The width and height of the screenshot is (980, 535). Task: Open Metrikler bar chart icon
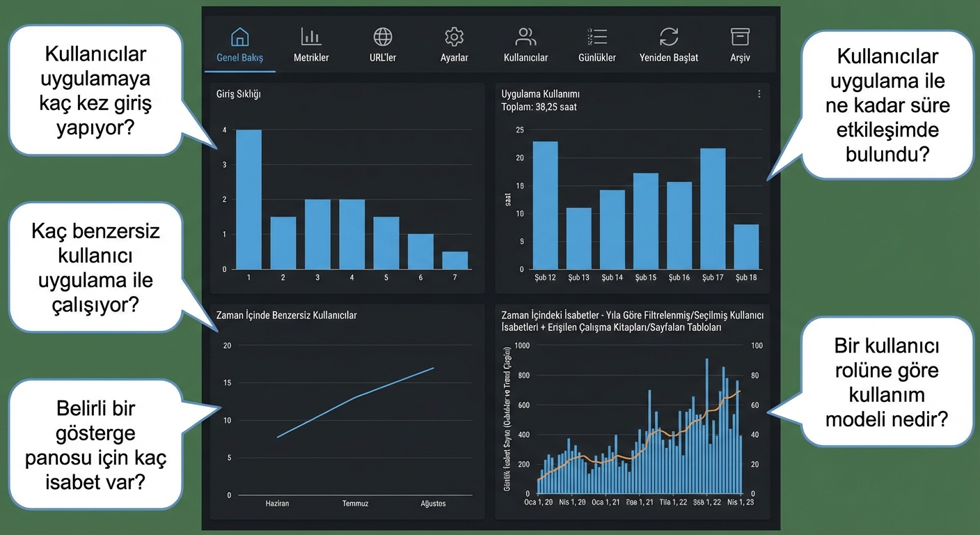(x=311, y=36)
